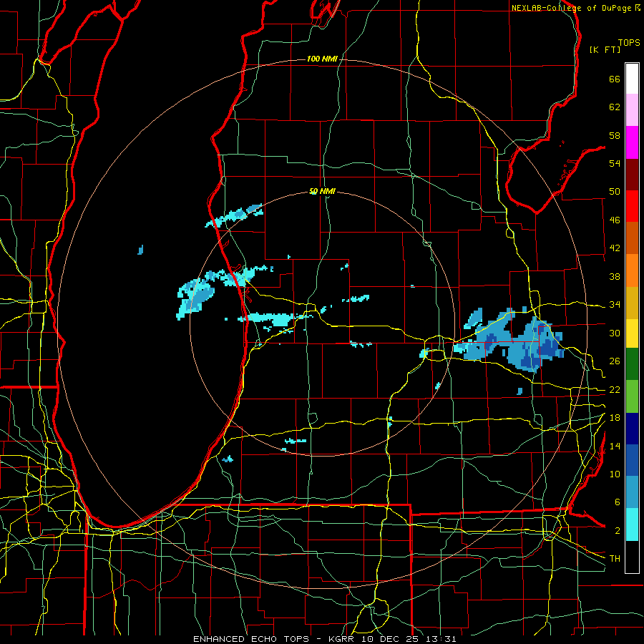Choose the navy blue legend segment
The image size is (644, 644).
(x=632, y=429)
